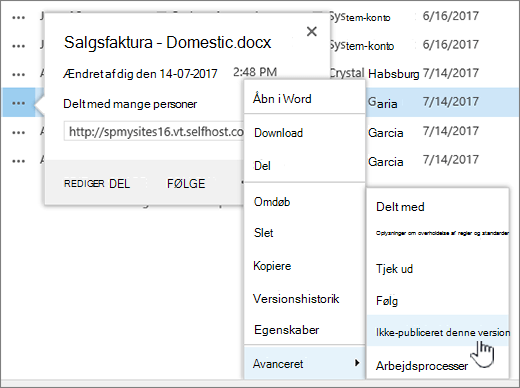Expand the Avanceret submenu arrow
The height and width of the screenshot is (388, 520).
357,363
